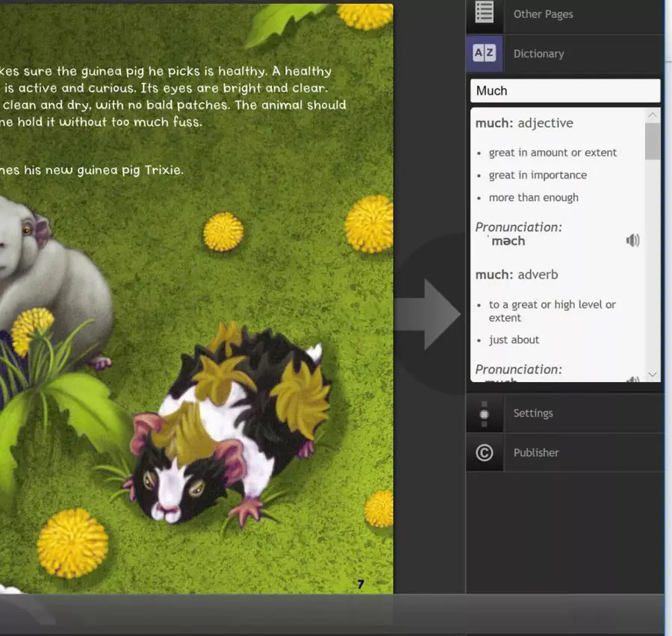
Task: Click the Publisher copyright icon
Action: [x=485, y=453]
